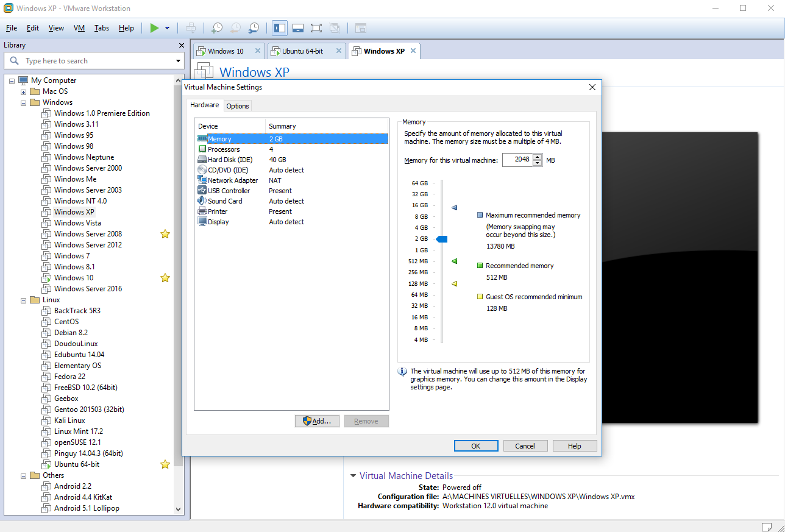Switch to the Options tab

coord(237,105)
